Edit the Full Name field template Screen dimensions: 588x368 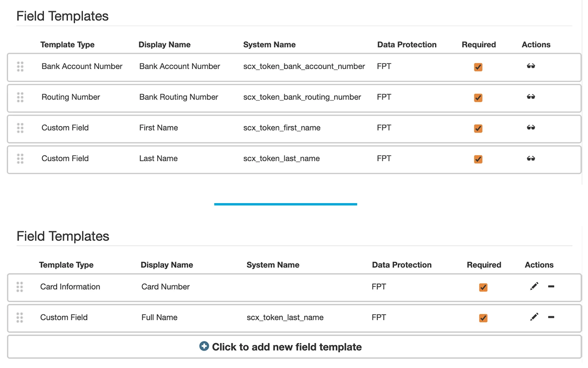click(534, 317)
